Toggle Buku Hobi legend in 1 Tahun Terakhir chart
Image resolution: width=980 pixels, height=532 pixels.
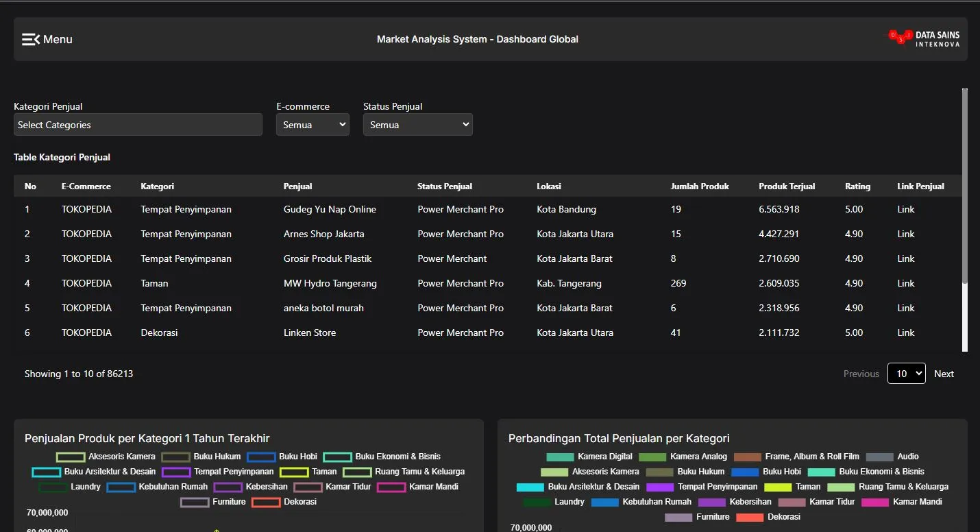click(x=282, y=457)
